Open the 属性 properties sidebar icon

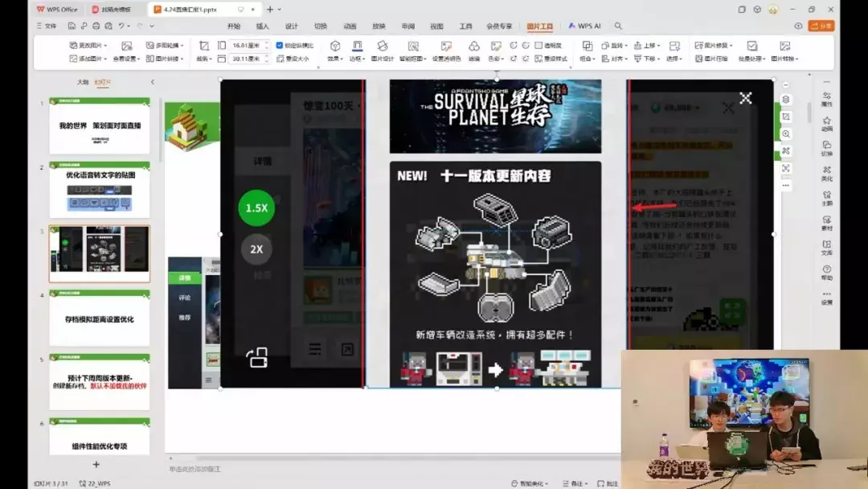pos(826,99)
